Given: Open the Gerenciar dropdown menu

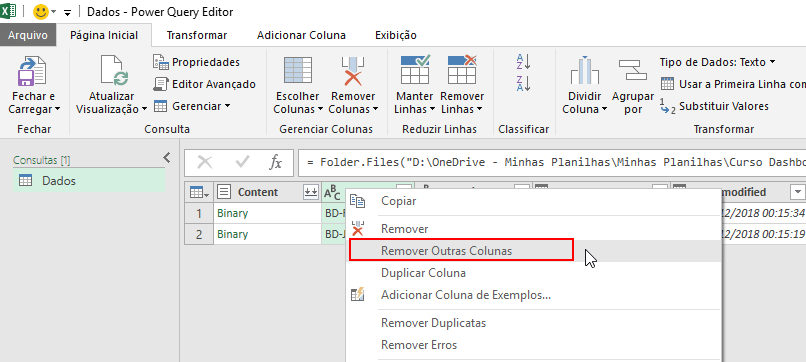Looking at the screenshot, I should [192, 106].
